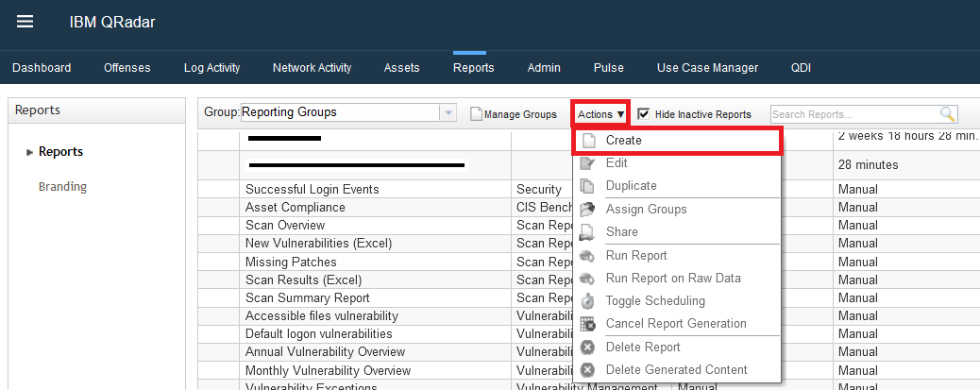Click the 28 minutes schedule cell
The height and width of the screenshot is (390, 980).
click(869, 165)
